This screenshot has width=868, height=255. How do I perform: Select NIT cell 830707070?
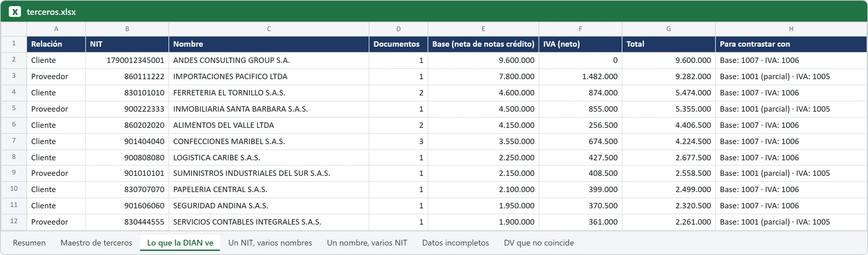pos(127,190)
